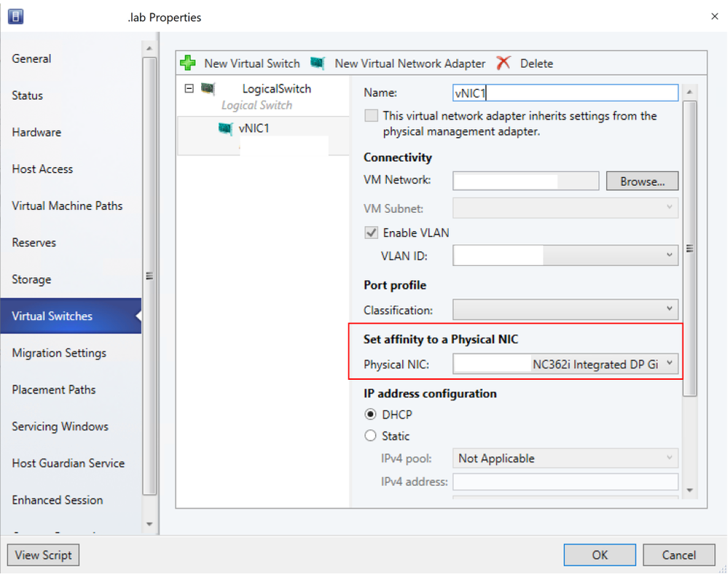Open the Host Guardian Service page

(71, 463)
